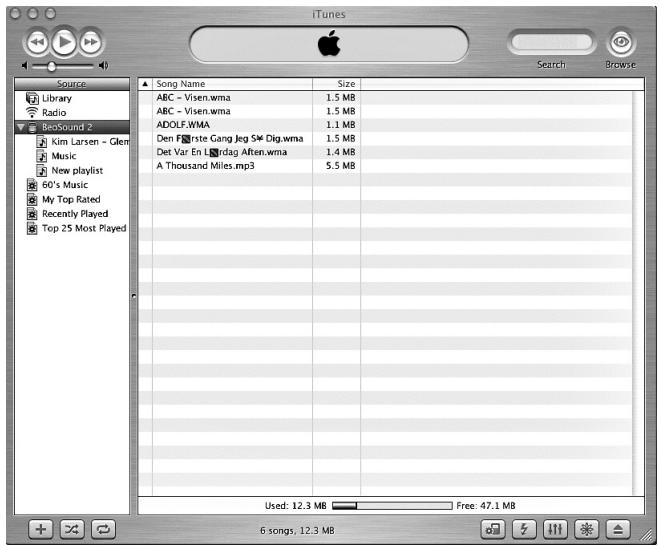Click the New playlist note icon

click(42, 170)
